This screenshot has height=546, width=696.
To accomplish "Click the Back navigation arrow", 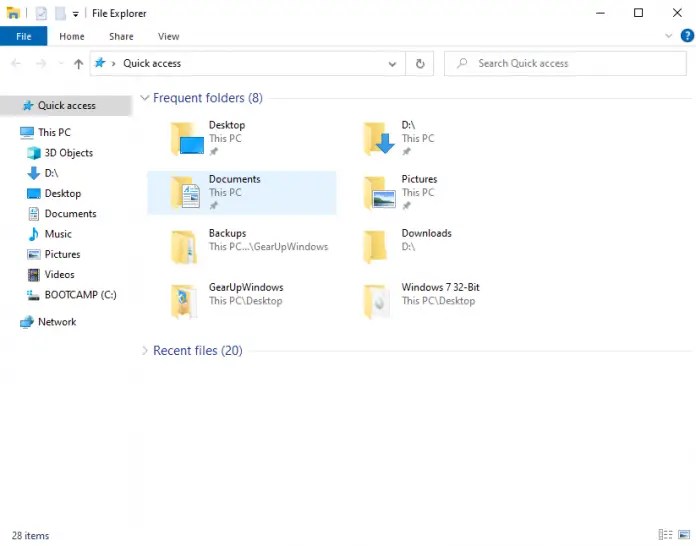I will (x=16, y=63).
